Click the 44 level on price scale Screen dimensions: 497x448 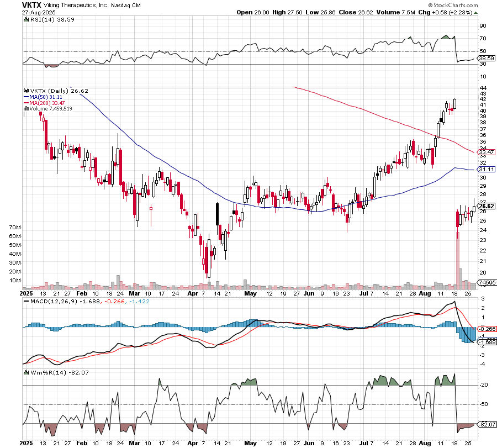[483, 88]
